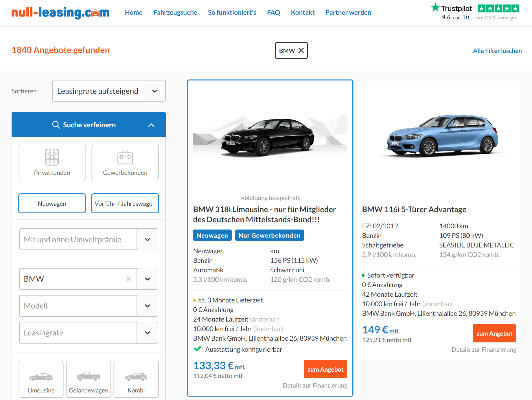This screenshot has width=532, height=400.
Task: Click zum Angebot for BMW 318i
Action: pyautogui.click(x=325, y=369)
